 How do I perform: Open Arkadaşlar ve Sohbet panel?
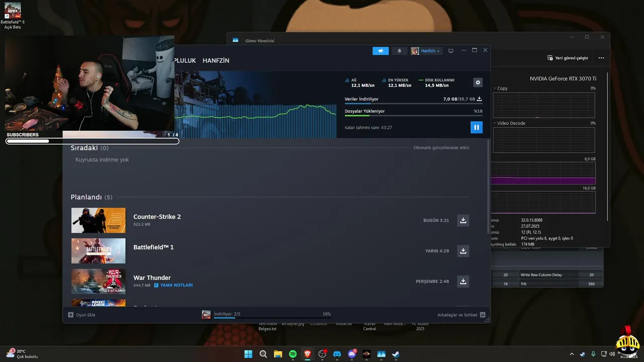(461, 315)
